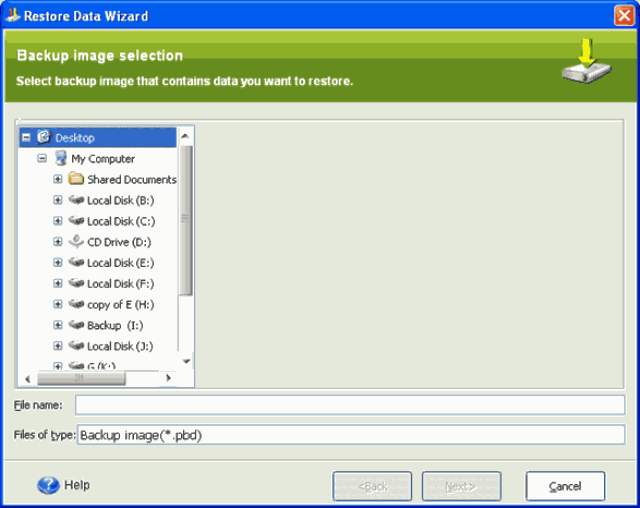
Task: Click the tree's vertical scrollbar down arrow
Action: 186,362
